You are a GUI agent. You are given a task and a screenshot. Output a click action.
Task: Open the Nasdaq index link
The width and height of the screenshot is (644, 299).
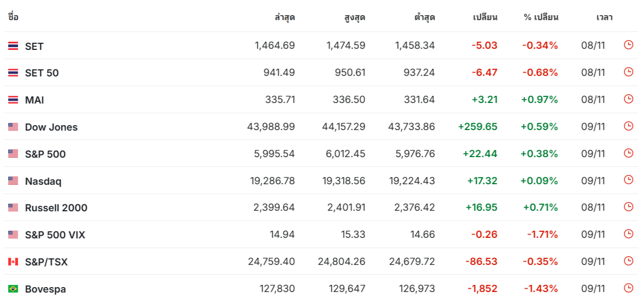(x=43, y=181)
